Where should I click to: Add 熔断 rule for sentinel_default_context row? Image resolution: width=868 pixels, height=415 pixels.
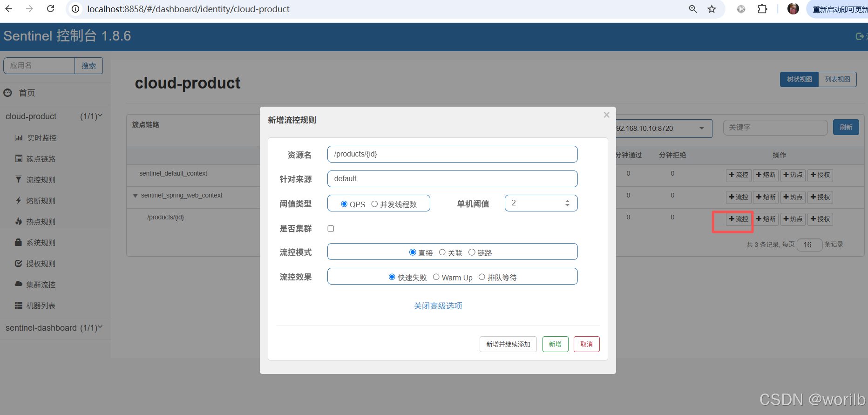point(766,175)
